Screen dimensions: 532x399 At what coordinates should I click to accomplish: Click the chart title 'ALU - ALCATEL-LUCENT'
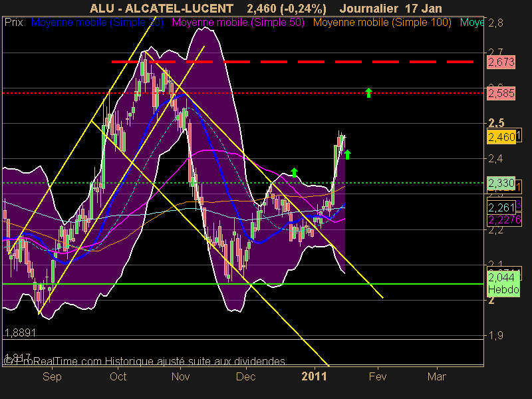tap(162, 8)
